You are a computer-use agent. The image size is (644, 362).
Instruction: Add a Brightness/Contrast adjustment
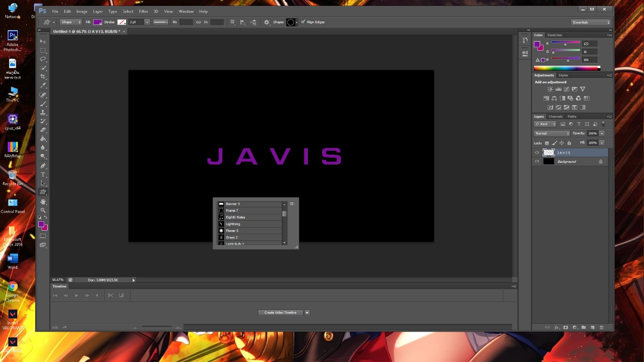pos(550,89)
